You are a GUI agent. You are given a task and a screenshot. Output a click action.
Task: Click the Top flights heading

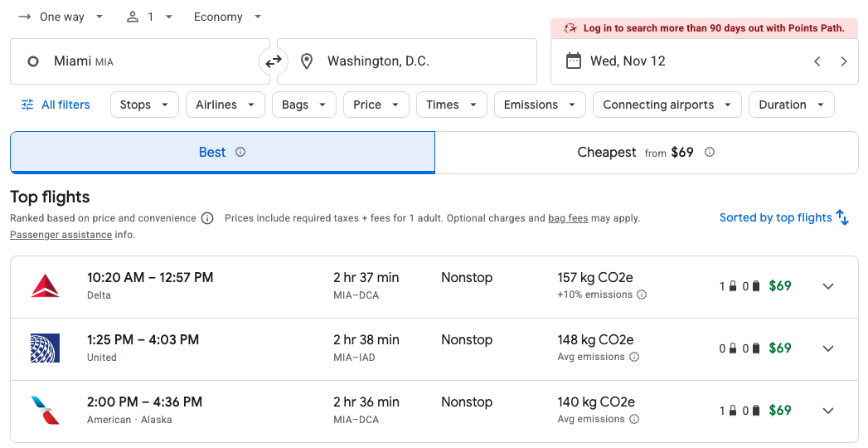pyautogui.click(x=50, y=197)
